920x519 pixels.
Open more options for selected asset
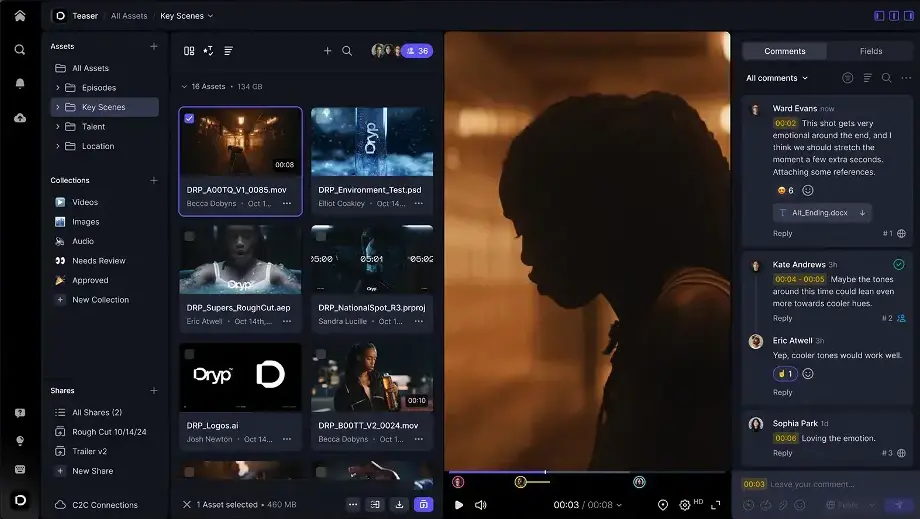point(353,504)
